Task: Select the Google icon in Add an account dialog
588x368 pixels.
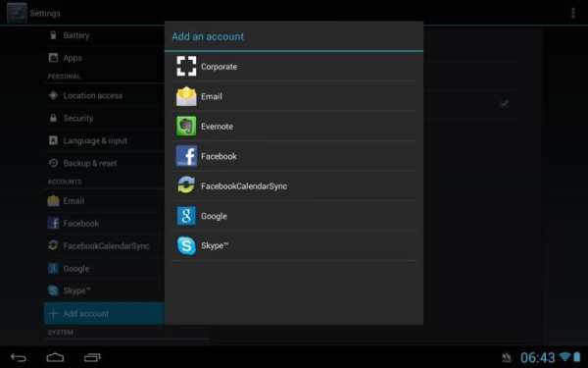Action: click(186, 216)
